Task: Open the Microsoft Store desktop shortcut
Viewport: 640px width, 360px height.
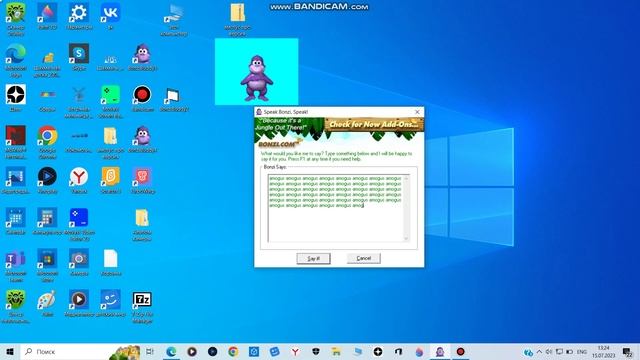Action: click(47, 265)
